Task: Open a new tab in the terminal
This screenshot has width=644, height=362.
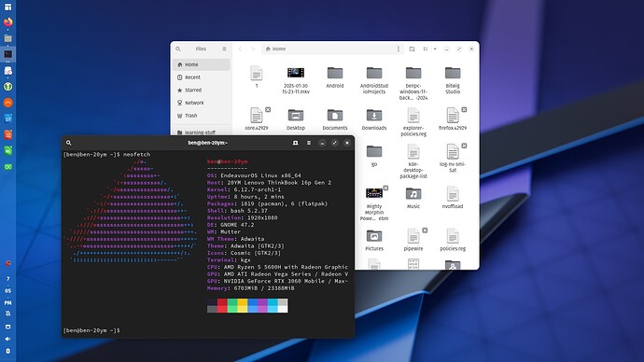Action: tap(295, 143)
